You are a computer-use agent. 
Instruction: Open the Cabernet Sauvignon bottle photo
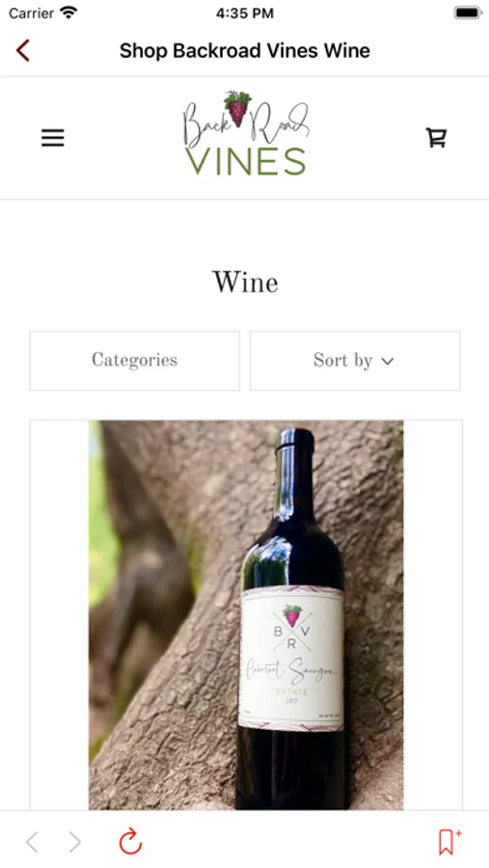coord(246,614)
